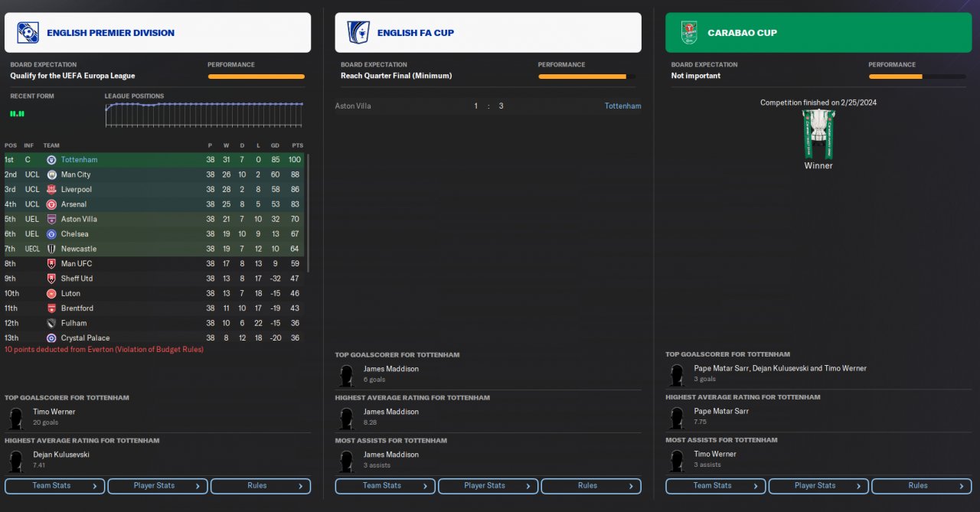
Task: Click the Sheff Utd club badge
Action: click(x=51, y=279)
